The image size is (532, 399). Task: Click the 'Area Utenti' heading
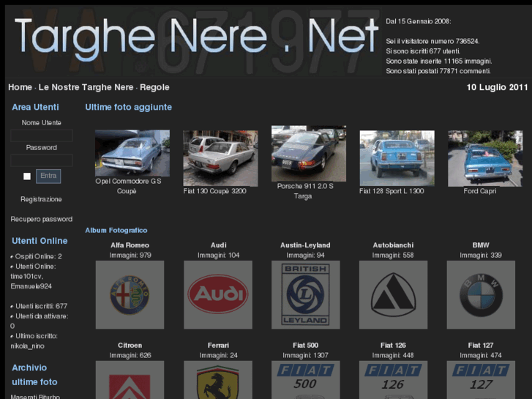coord(35,107)
